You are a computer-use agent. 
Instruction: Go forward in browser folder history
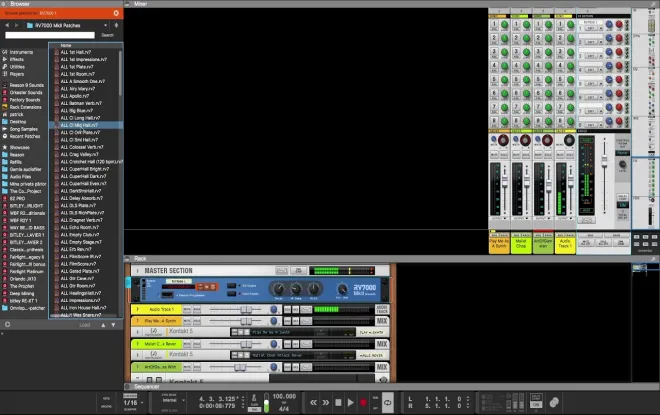pyautogui.click(x=17, y=25)
